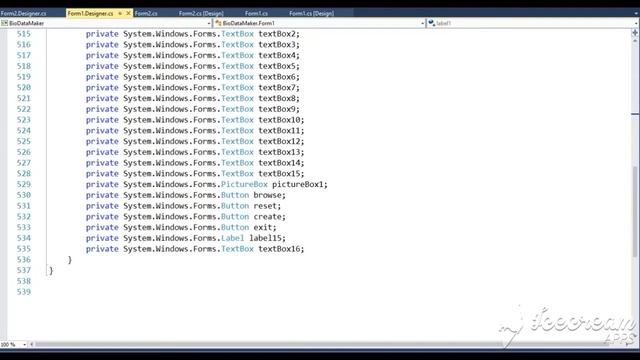Click the 'Label' type on line 534
The width and height of the screenshot is (640, 360).
[x=233, y=238]
